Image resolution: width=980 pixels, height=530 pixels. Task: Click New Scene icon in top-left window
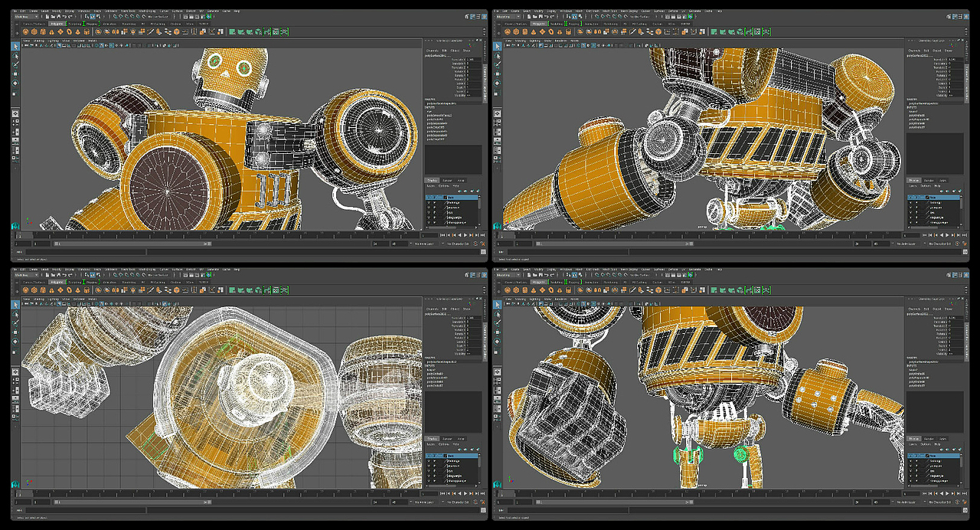click(47, 16)
